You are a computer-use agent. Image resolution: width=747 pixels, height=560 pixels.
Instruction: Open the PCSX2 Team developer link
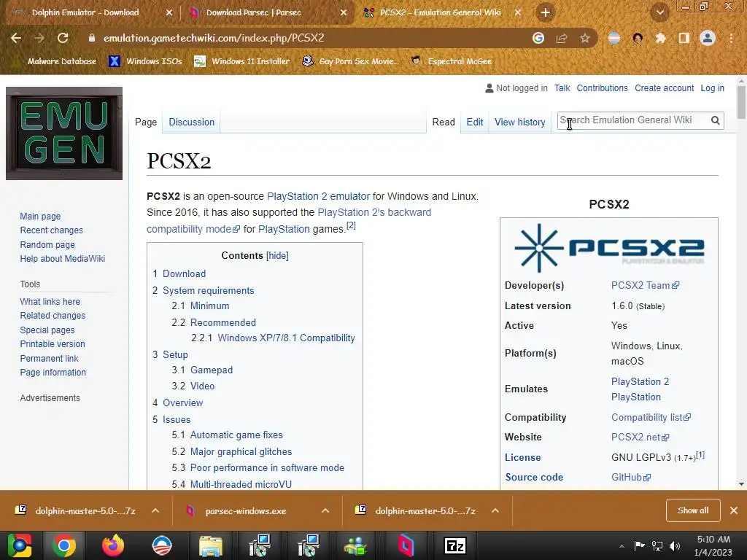645,285
